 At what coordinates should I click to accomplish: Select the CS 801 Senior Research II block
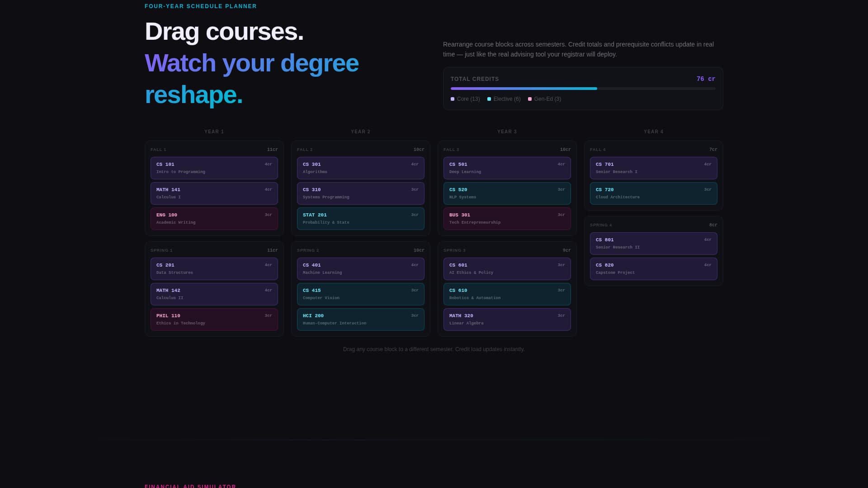click(x=653, y=244)
